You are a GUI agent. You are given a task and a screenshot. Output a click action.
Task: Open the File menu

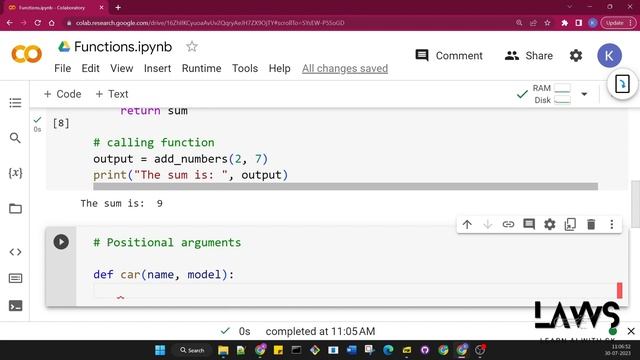point(62,68)
